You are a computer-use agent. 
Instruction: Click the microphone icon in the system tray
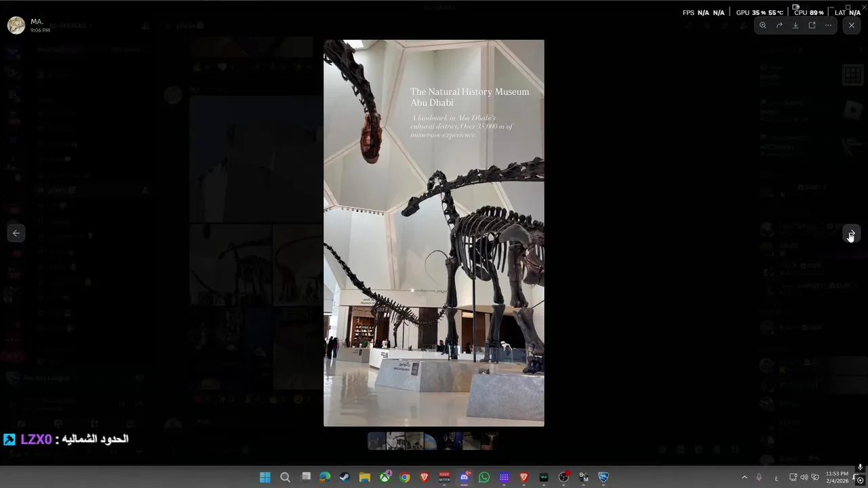click(x=759, y=477)
